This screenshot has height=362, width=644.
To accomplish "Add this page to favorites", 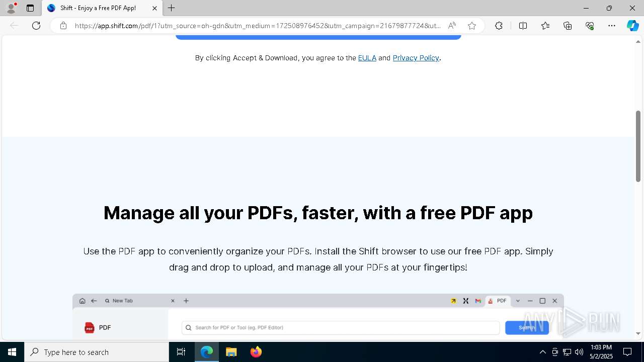I will coord(471,26).
